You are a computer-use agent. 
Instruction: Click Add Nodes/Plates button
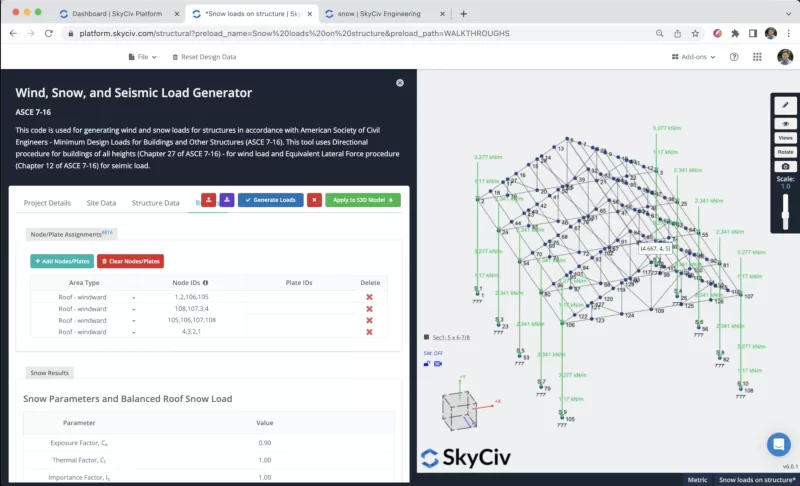62,261
